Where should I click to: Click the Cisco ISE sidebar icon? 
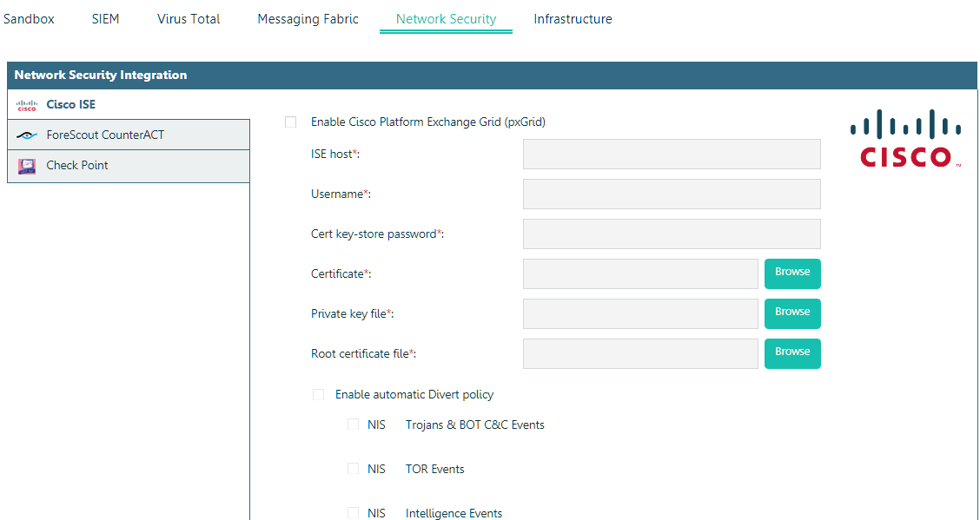coord(27,105)
